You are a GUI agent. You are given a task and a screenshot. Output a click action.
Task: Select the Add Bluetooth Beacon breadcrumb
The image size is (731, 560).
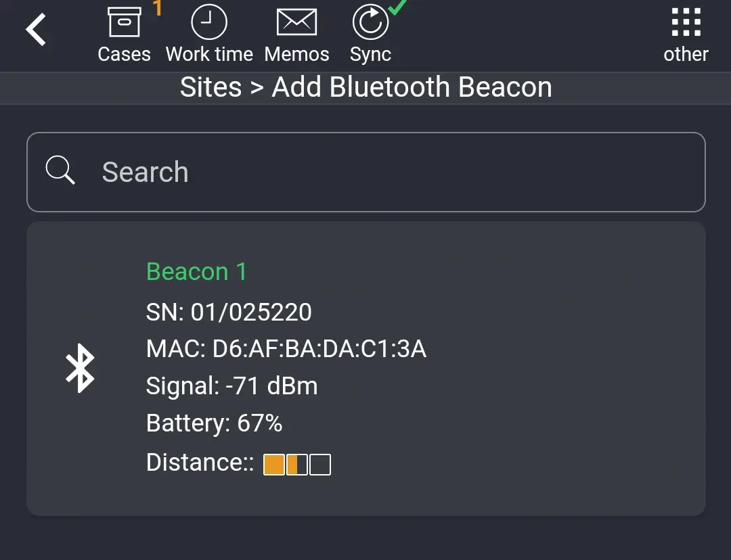[412, 87]
